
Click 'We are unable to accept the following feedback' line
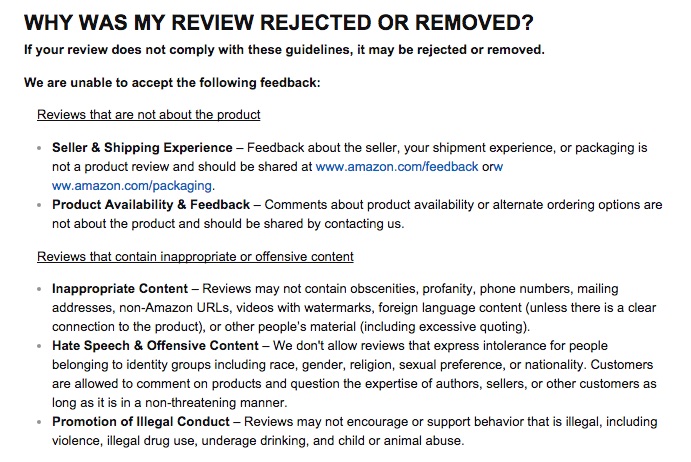click(172, 82)
